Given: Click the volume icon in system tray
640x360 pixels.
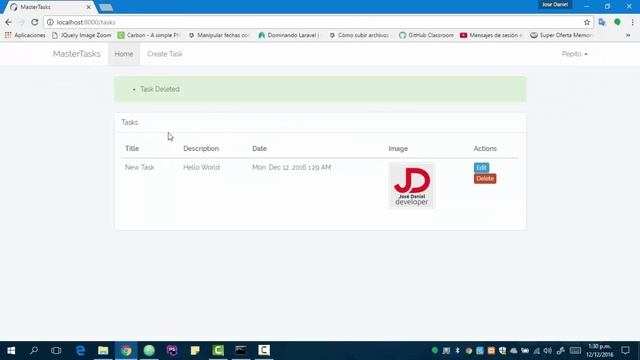Looking at the screenshot, I should (x=548, y=351).
